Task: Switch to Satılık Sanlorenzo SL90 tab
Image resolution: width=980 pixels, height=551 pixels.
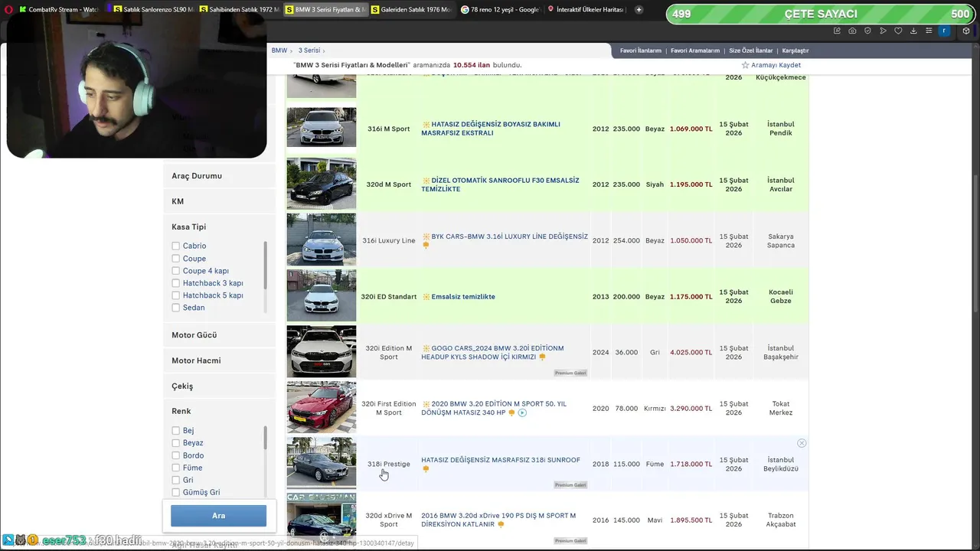Action: [x=152, y=9]
